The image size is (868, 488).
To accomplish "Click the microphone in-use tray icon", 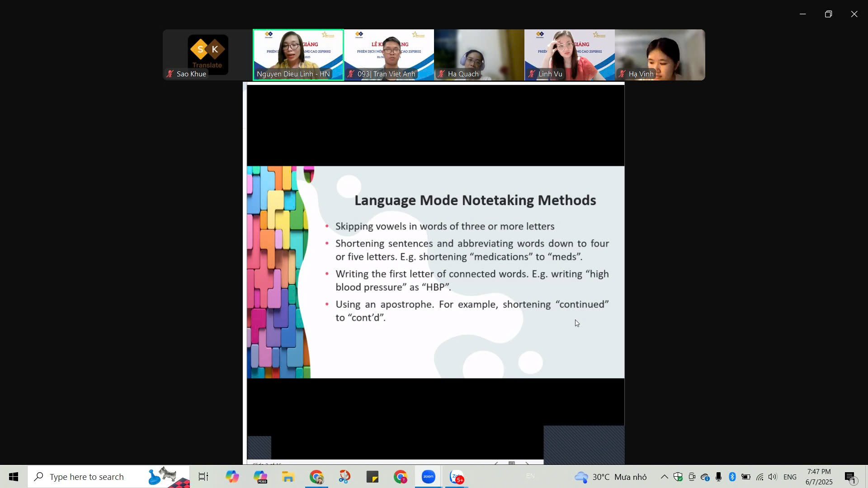I will point(719,477).
